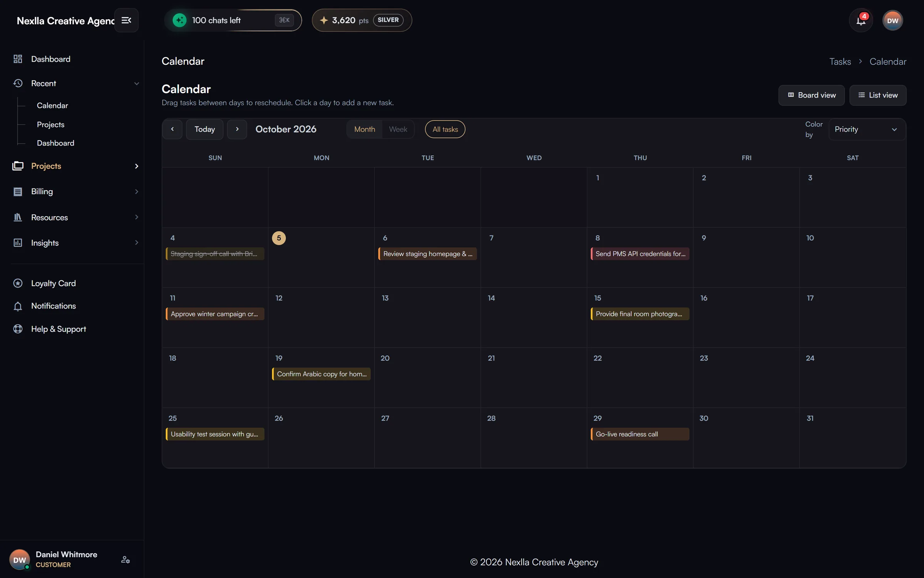The width and height of the screenshot is (924, 578).
Task: Click the Insights chart icon
Action: [18, 243]
